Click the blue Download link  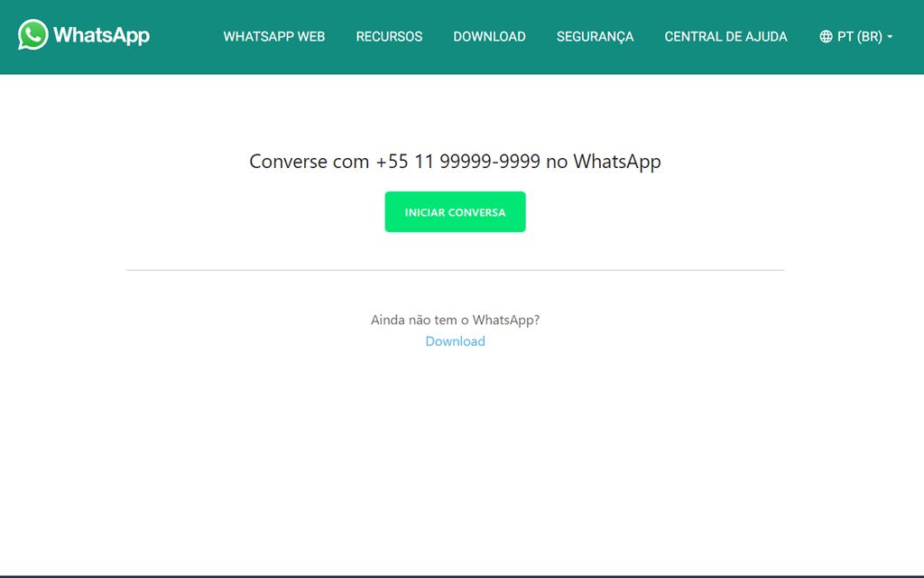click(455, 340)
